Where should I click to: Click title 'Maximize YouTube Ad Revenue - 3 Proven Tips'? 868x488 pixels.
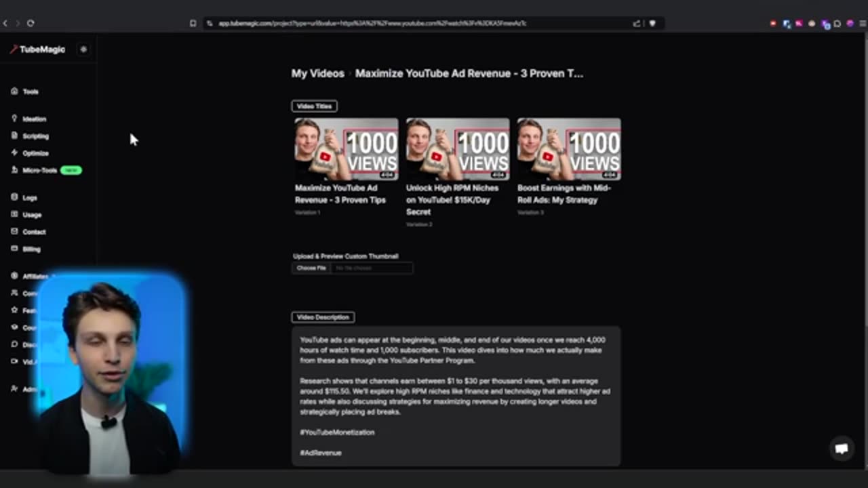(340, 194)
